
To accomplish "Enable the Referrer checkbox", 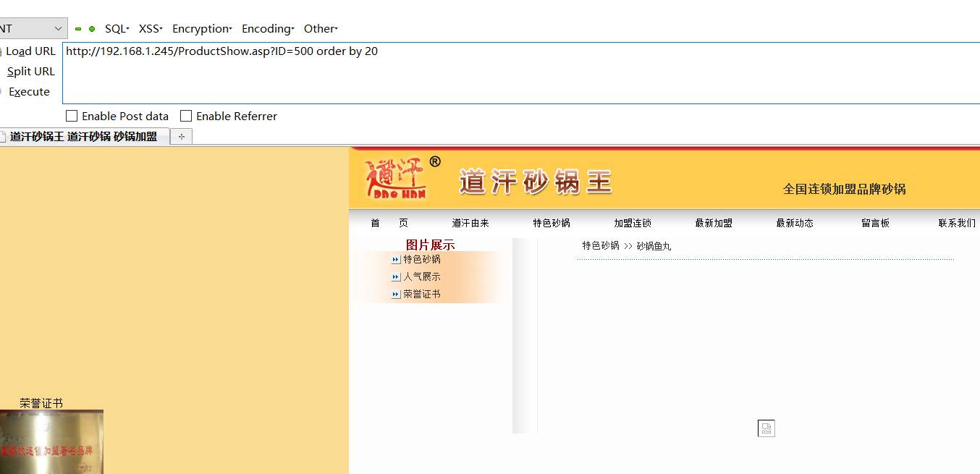I will pos(186,116).
